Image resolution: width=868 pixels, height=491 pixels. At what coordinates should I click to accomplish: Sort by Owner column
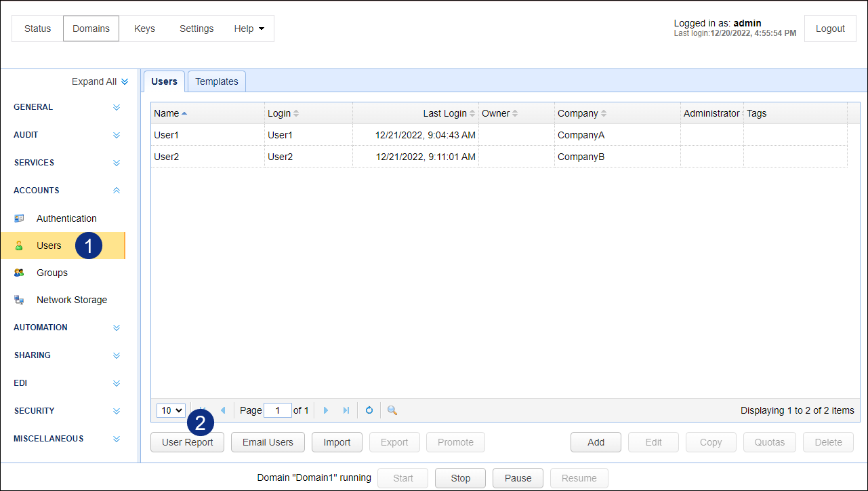(x=516, y=113)
